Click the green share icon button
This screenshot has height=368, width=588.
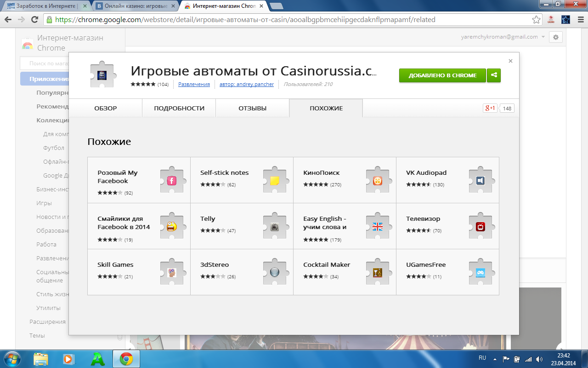[494, 75]
